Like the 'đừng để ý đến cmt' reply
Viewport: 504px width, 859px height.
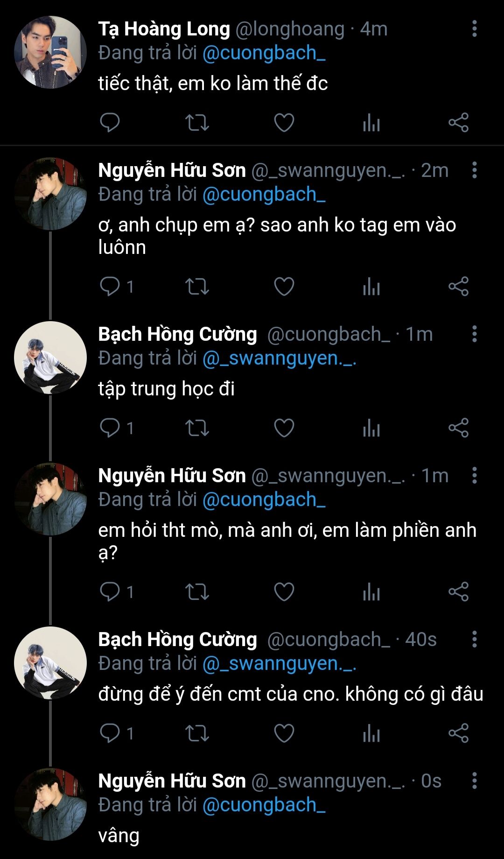(x=284, y=733)
